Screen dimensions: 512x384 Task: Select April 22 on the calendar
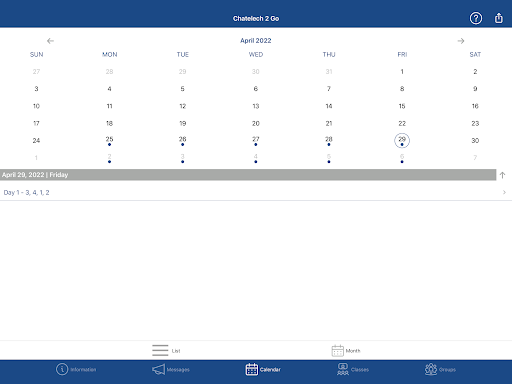(402, 123)
